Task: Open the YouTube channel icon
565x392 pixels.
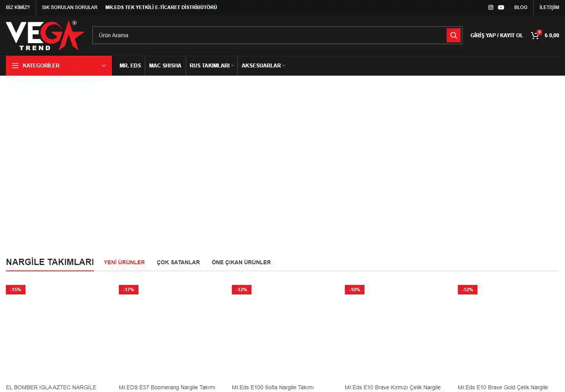Action: 501,7
